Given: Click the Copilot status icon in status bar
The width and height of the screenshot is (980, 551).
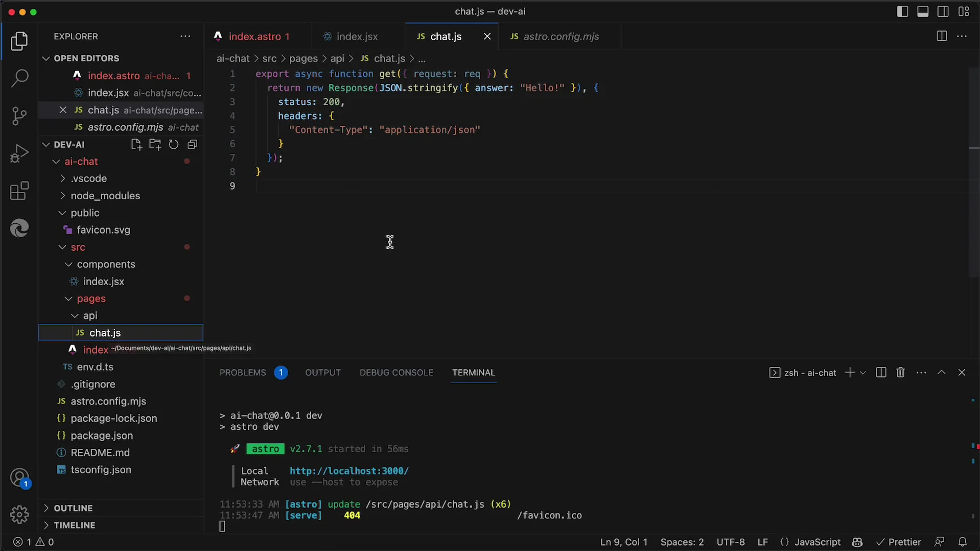Looking at the screenshot, I should 857,542.
